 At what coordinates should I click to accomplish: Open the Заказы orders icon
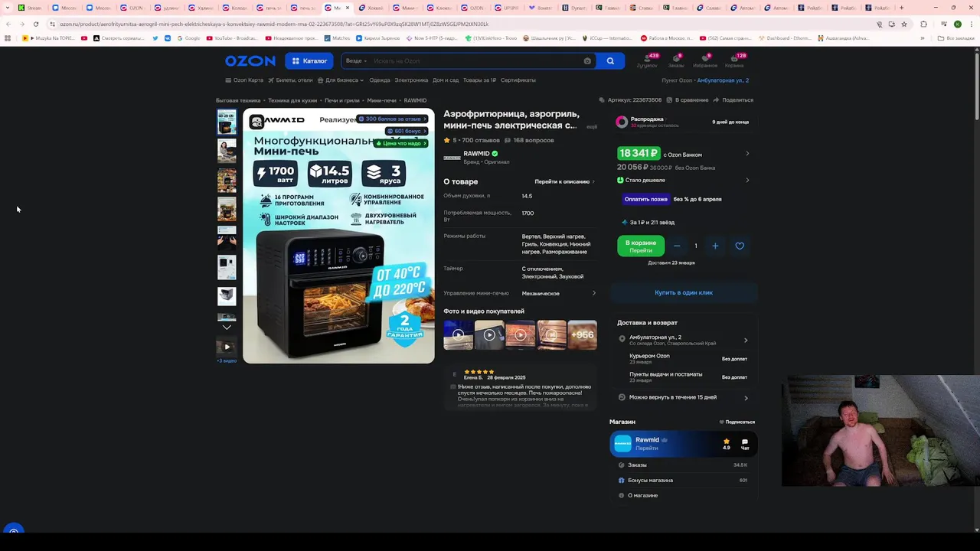pyautogui.click(x=676, y=60)
